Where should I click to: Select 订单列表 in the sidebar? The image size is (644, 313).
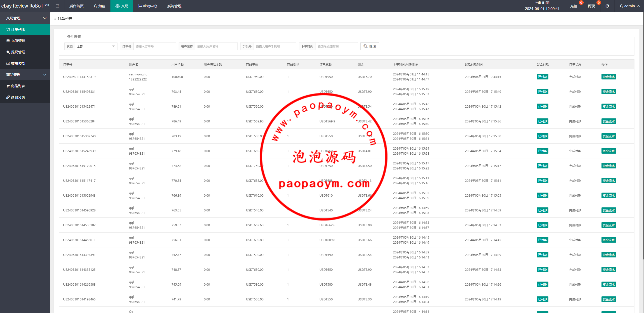pyautogui.click(x=18, y=29)
